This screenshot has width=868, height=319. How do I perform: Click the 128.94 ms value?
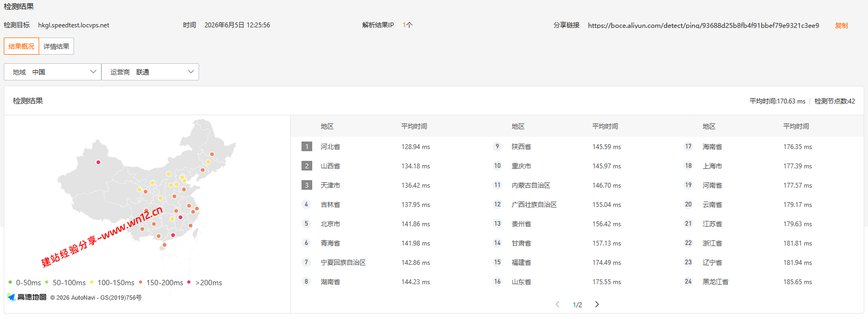pos(416,147)
